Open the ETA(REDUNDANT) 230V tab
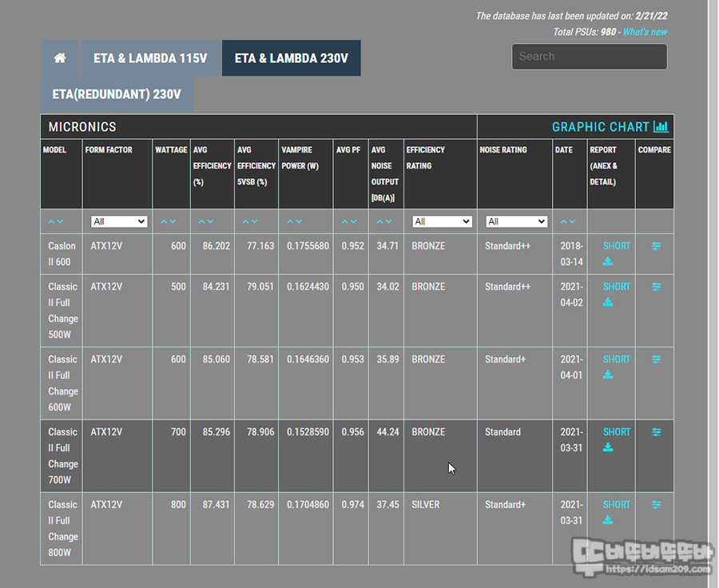719x588 pixels. click(x=117, y=94)
